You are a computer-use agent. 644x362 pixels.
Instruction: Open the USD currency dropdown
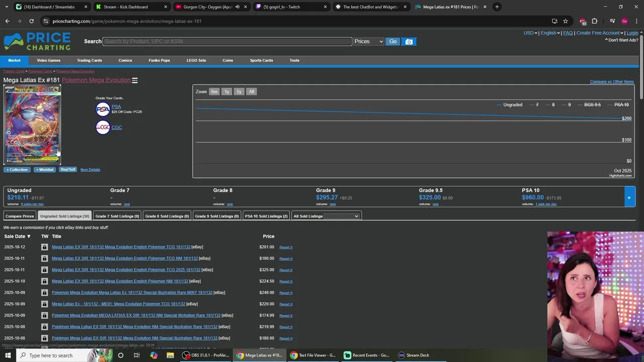[530, 33]
